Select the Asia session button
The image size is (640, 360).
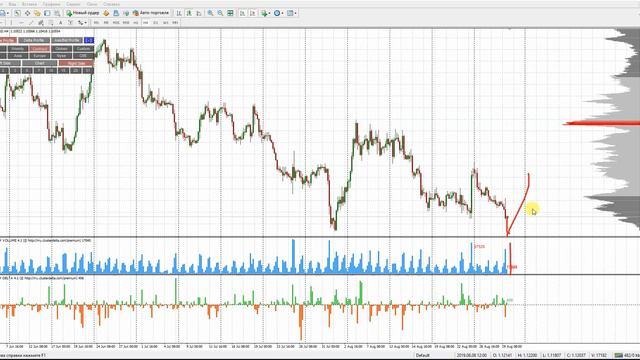tap(18, 56)
